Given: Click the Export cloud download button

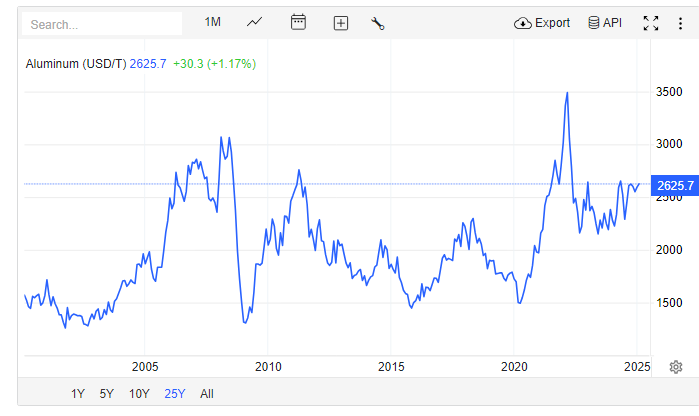Looking at the screenshot, I should (541, 23).
